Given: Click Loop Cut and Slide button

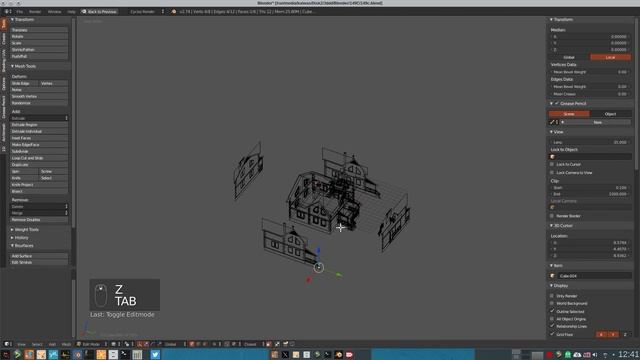Looking at the screenshot, I should 39,158.
